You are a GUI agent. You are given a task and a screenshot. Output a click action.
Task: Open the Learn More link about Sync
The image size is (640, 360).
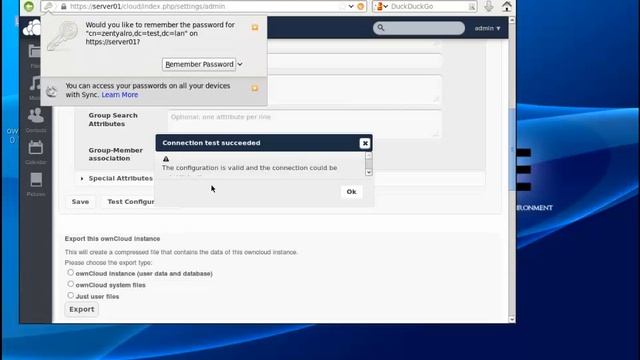click(120, 95)
